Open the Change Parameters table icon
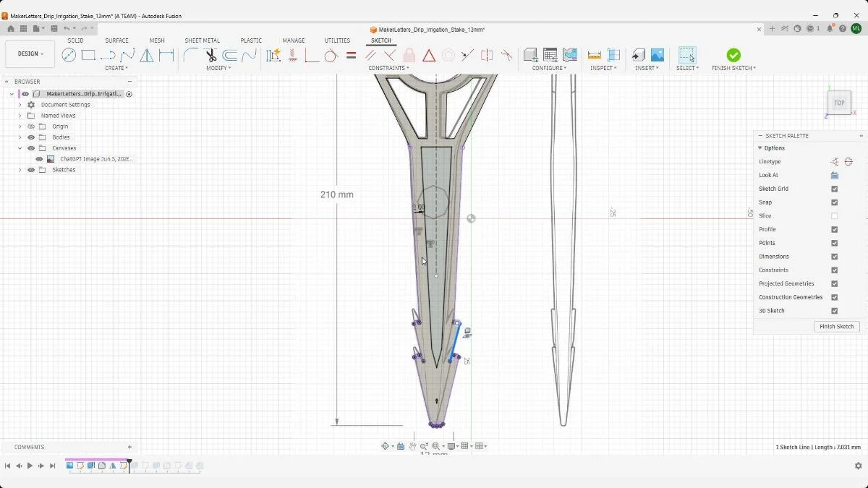This screenshot has height=488, width=868. [550, 55]
